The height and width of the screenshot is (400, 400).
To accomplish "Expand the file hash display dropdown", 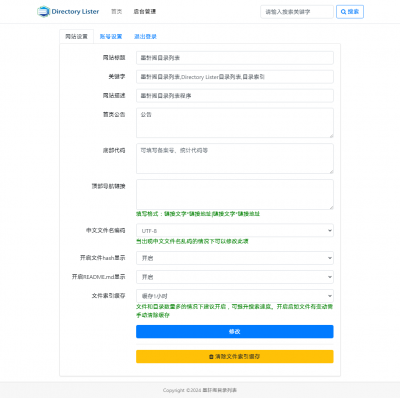I will pos(235,258).
